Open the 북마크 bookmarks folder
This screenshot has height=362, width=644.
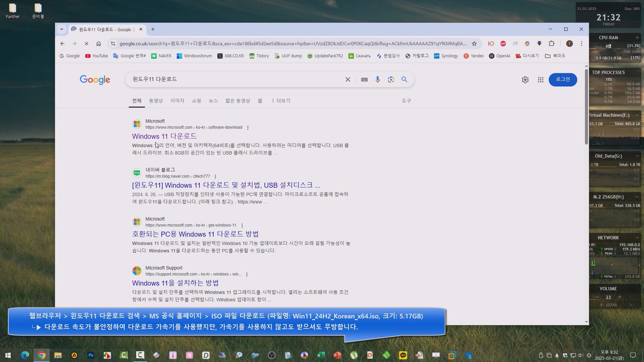tap(555, 56)
